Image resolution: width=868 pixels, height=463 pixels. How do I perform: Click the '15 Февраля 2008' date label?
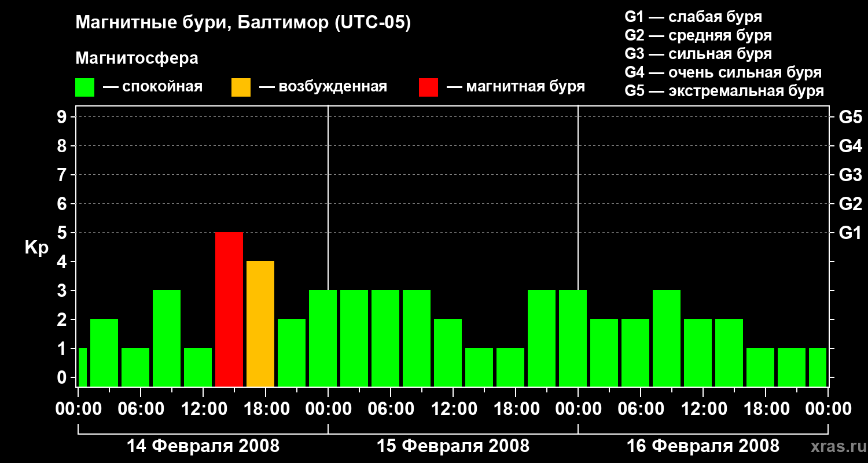pos(453,446)
